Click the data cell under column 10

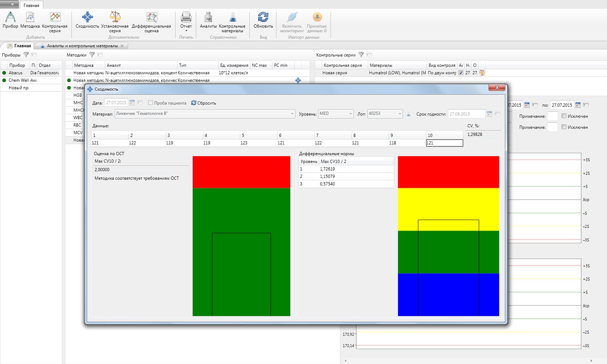444,143
